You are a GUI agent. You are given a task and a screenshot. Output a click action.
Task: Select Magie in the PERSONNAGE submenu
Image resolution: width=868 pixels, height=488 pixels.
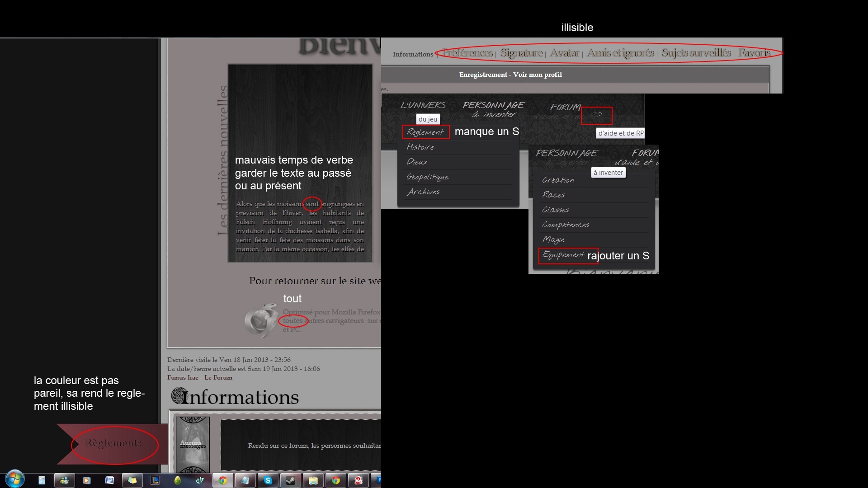pos(553,239)
